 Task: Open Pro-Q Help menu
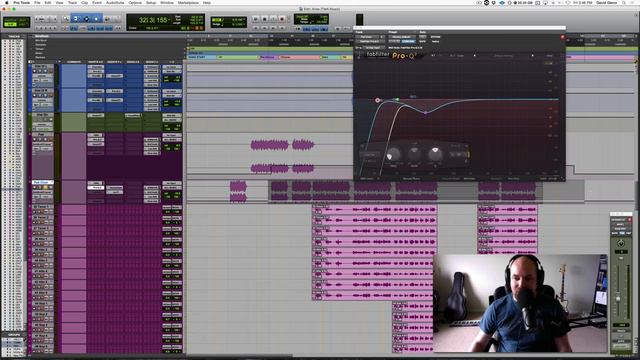(x=550, y=56)
